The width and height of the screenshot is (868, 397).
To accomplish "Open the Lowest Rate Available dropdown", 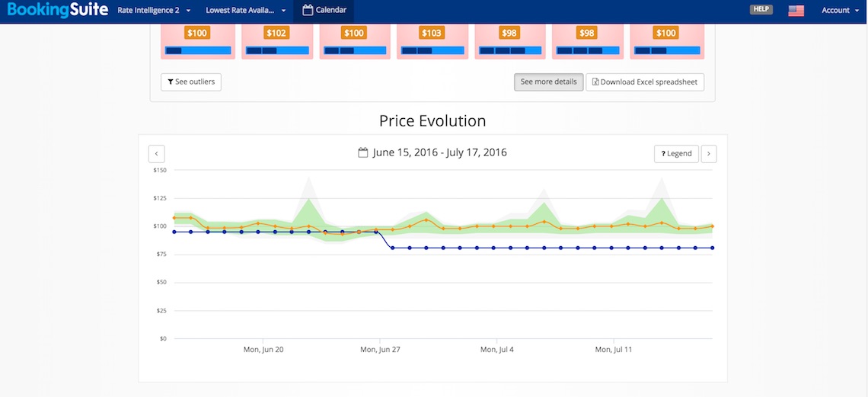I will click(x=246, y=10).
